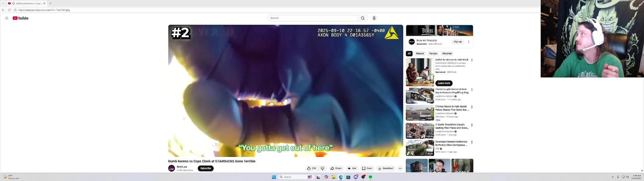Screen dimensions: 644x181
Task: Open options for 5 'Dumb' Shoplifters video
Action: (x=472, y=125)
